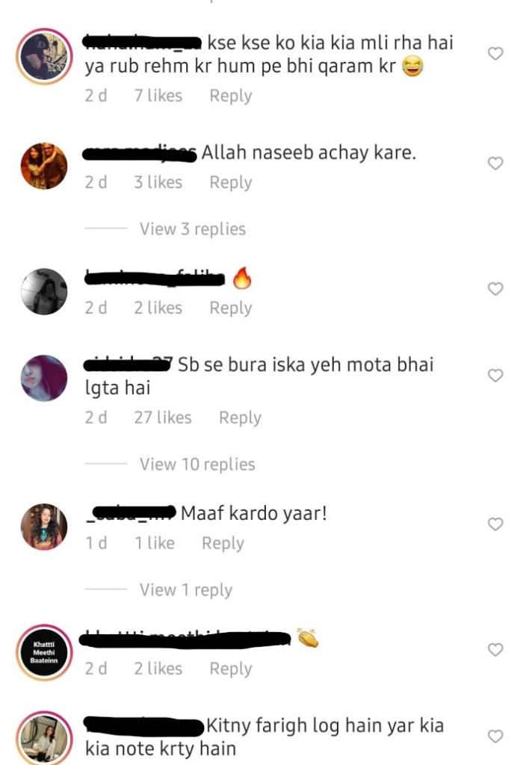This screenshot has height=765, width=532.
Task: Expand 'View 3 replies' thread
Action: 192,229
